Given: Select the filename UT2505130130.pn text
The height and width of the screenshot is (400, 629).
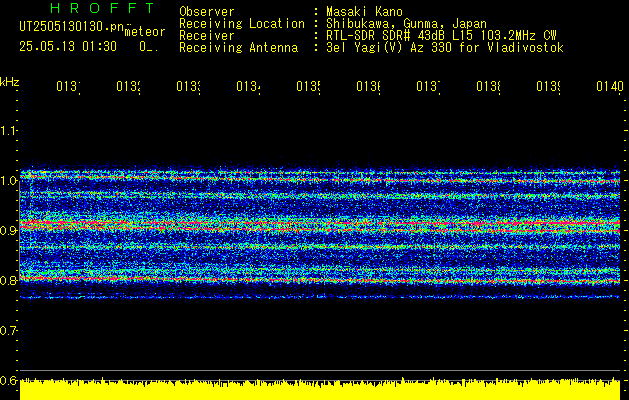Looking at the screenshot, I should click(71, 27).
